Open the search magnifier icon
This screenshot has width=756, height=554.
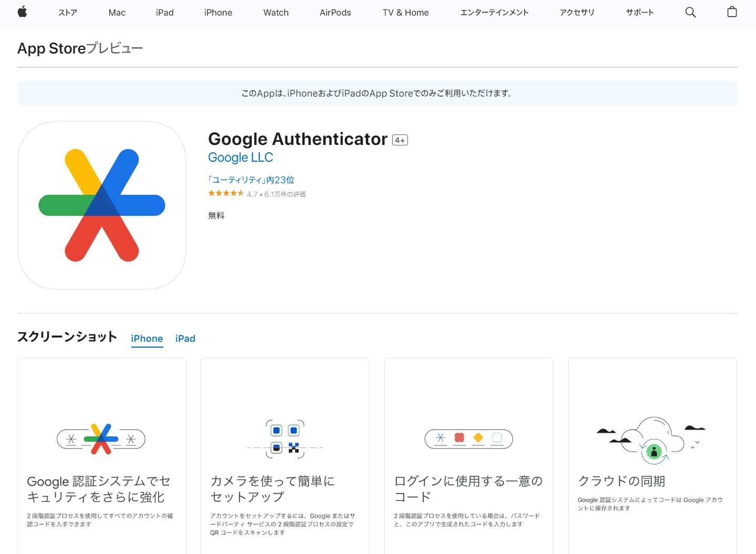click(690, 12)
